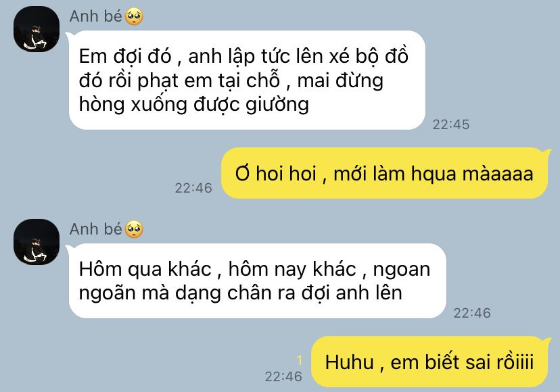Click the word "Huhu" in the last message

click(349, 362)
